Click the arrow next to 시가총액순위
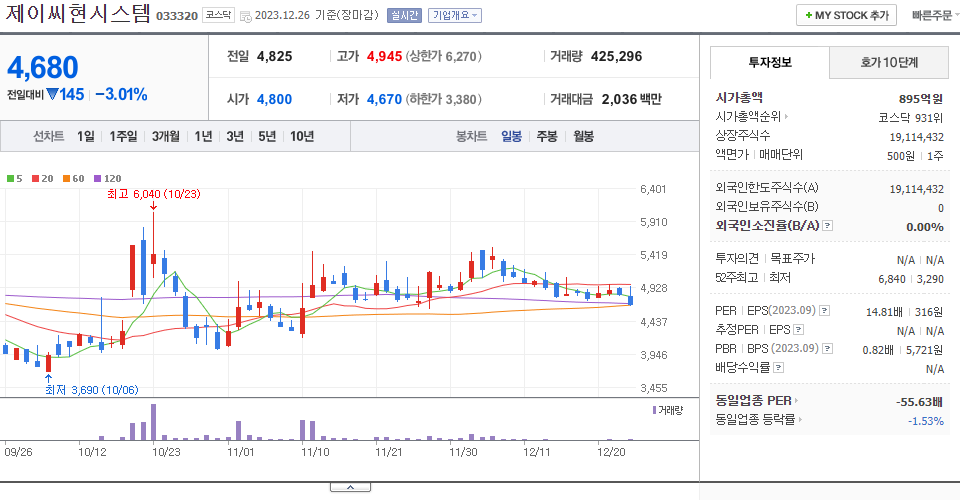This screenshot has height=500, width=960. point(786,116)
